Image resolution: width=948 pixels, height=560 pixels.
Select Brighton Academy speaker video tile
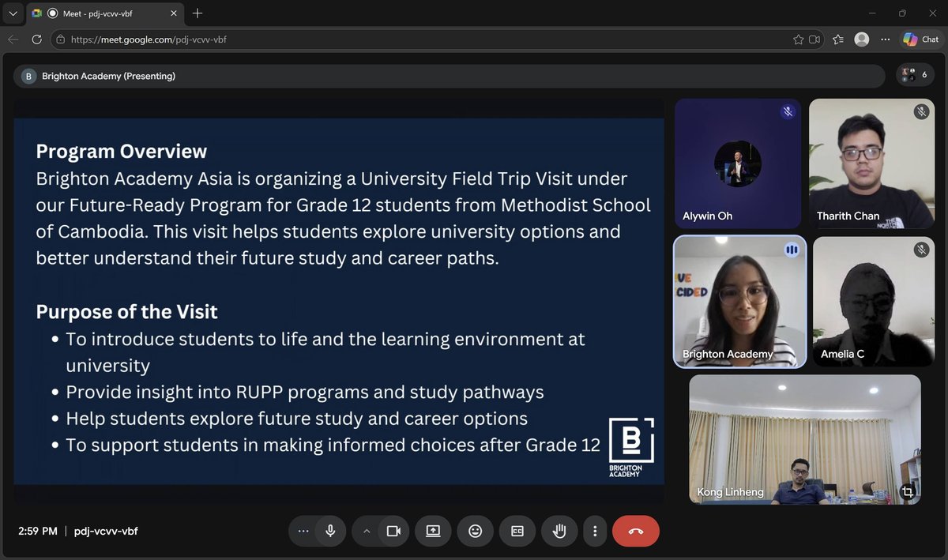[740, 302]
